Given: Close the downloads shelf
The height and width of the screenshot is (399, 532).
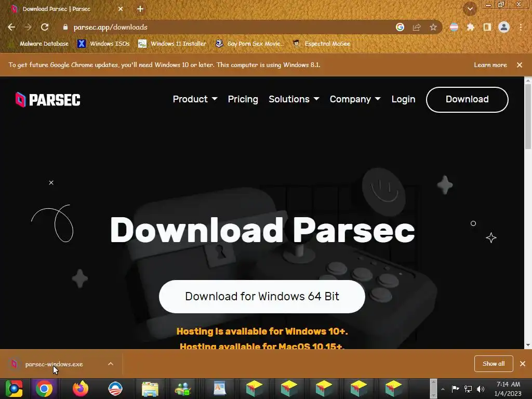Looking at the screenshot, I should click(523, 364).
